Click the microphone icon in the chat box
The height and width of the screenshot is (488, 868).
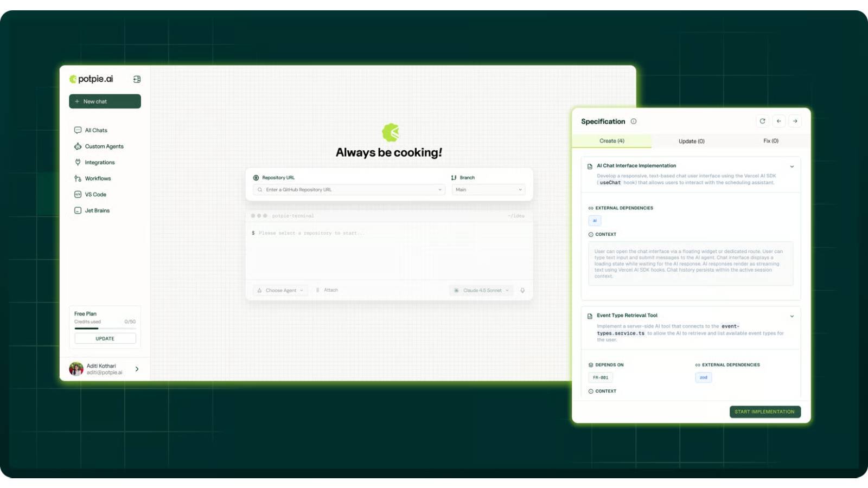tap(522, 290)
